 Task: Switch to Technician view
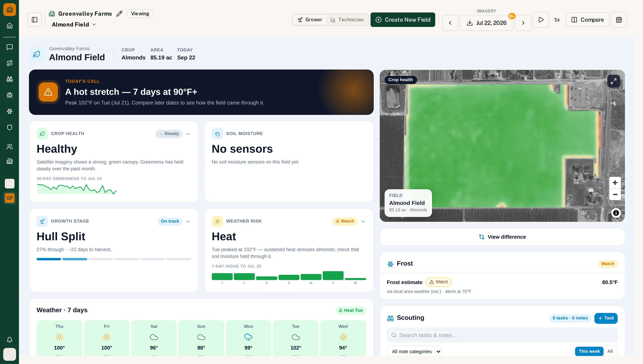tap(347, 20)
